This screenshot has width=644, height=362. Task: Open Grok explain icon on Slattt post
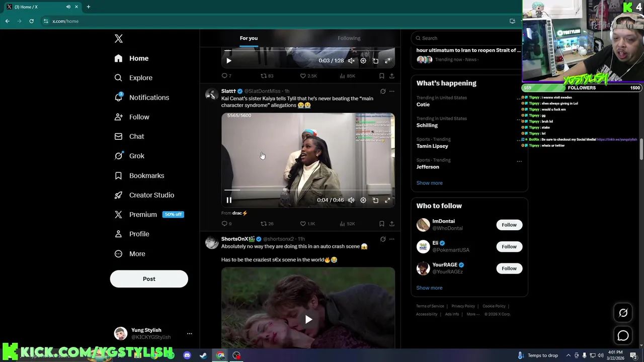383,92
